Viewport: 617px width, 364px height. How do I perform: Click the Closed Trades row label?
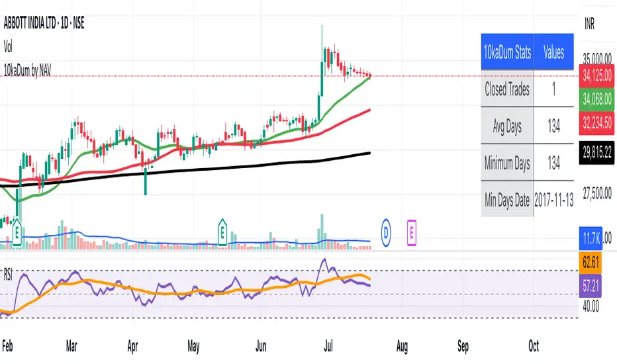[x=507, y=89]
